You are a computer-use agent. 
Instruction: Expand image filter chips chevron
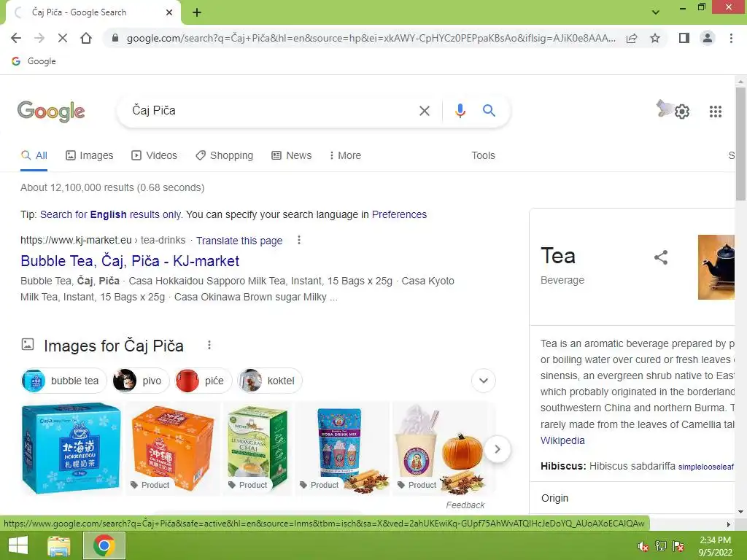[x=483, y=381]
